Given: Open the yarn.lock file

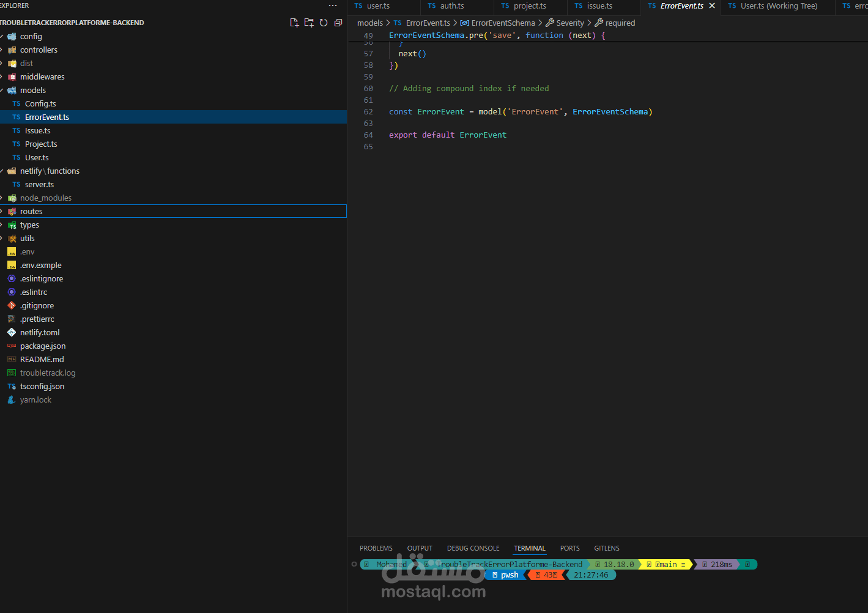Looking at the screenshot, I should (173, 399).
